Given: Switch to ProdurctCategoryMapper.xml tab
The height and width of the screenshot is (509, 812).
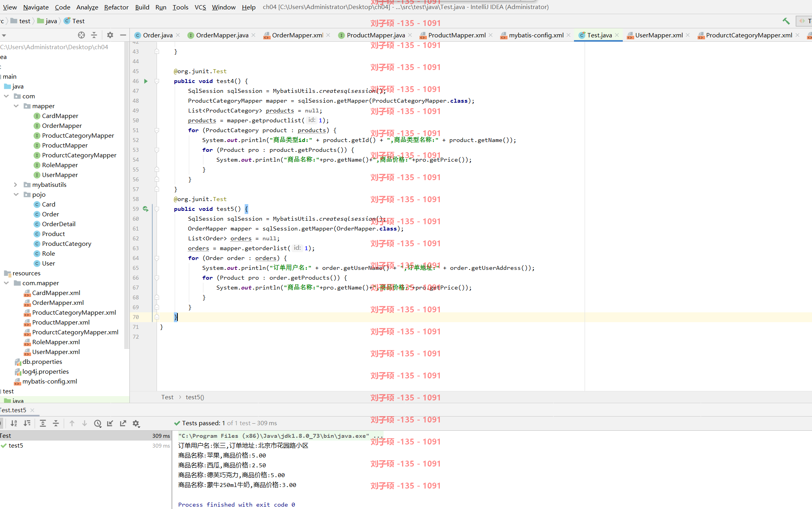Looking at the screenshot, I should pyautogui.click(x=749, y=35).
